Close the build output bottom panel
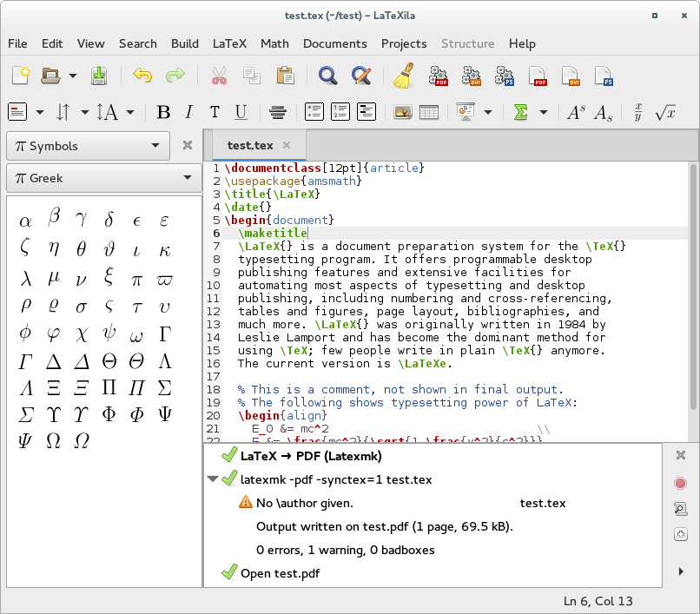 pyautogui.click(x=680, y=455)
